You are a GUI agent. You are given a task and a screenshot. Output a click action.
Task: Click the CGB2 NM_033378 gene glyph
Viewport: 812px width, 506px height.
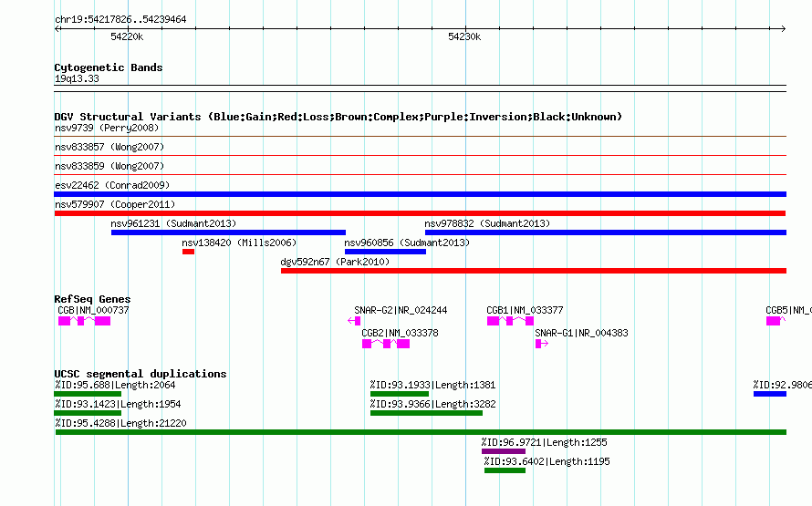[386, 344]
